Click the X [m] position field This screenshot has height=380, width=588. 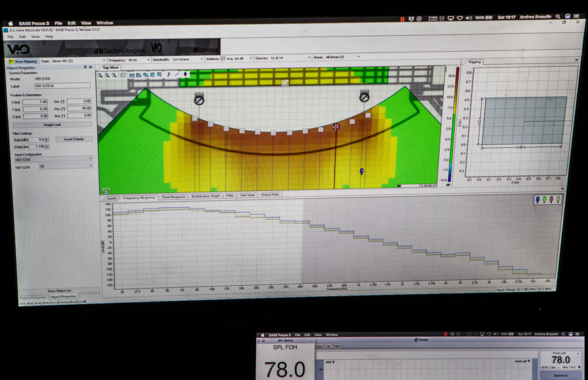point(35,102)
